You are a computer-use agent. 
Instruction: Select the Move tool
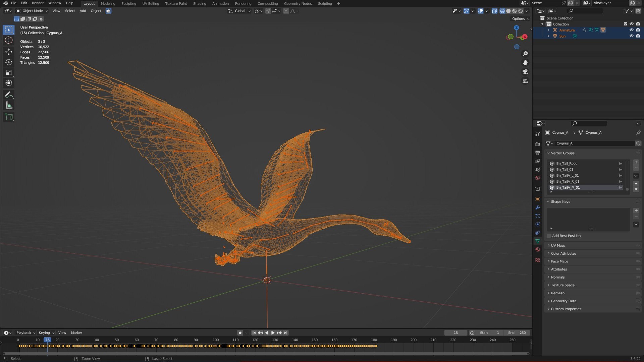tap(9, 52)
